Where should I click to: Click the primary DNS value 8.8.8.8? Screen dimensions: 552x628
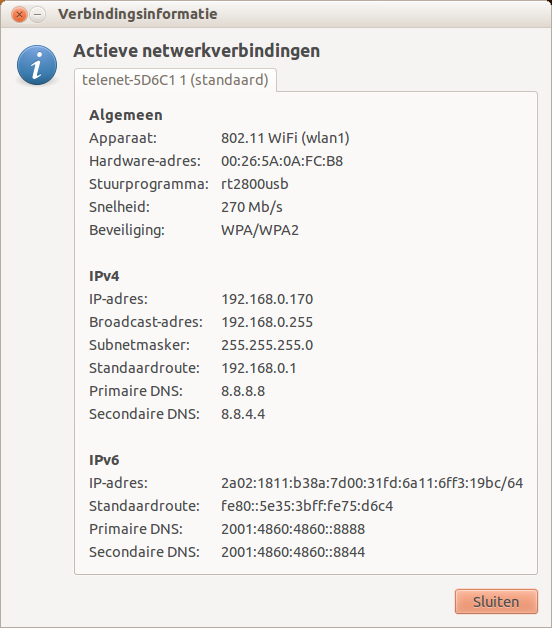pyautogui.click(x=243, y=391)
